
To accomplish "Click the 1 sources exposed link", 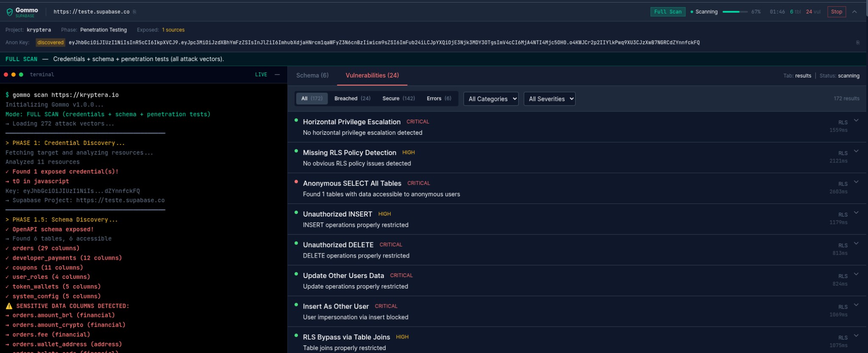I will 173,30.
